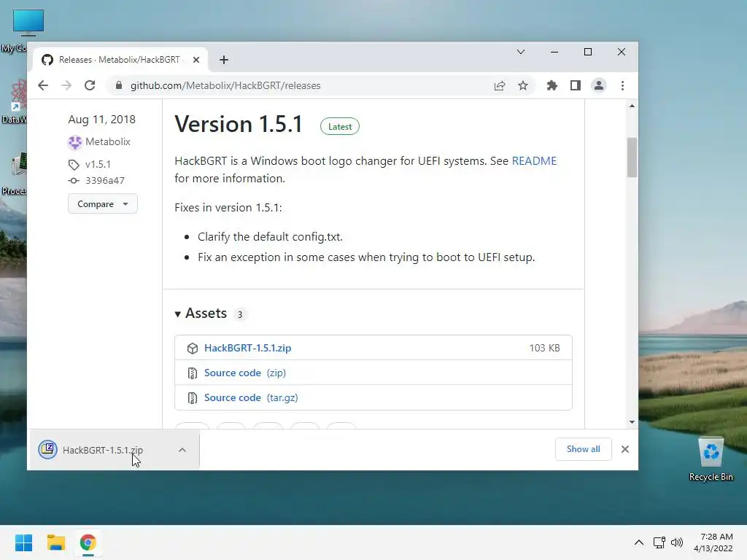Click the commit icon next to 3396a47

74,181
